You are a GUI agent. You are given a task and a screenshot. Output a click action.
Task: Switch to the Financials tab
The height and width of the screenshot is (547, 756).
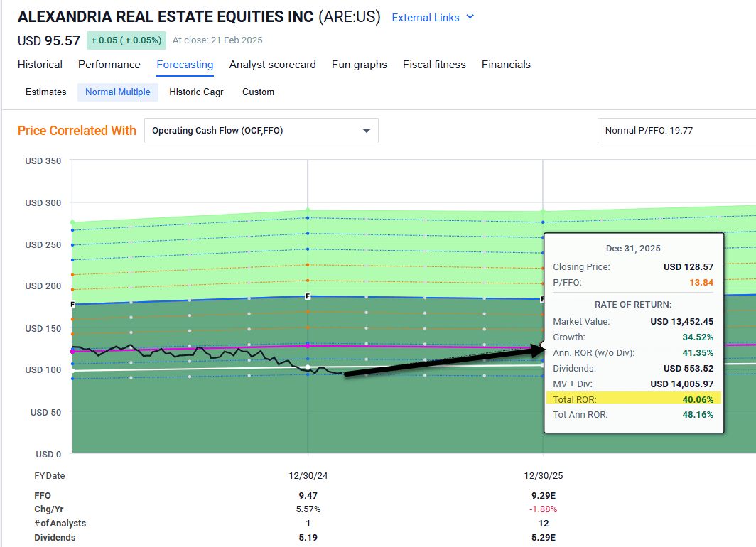coord(506,65)
